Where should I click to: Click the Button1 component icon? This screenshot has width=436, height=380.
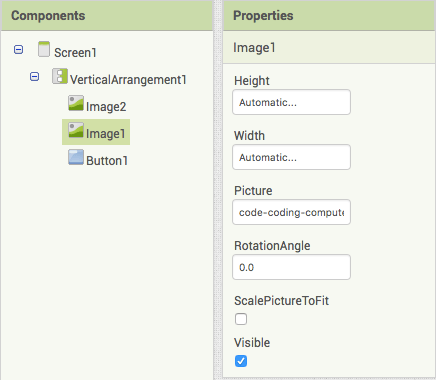pos(76,157)
